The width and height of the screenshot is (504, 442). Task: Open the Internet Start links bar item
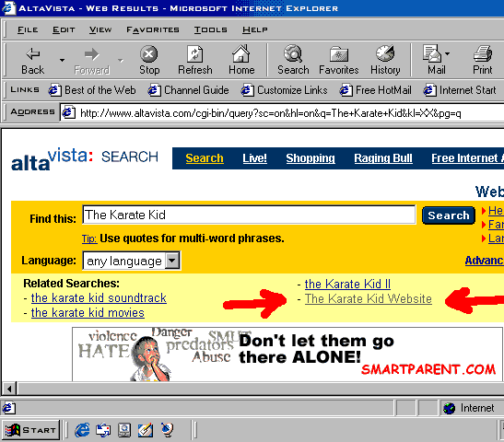click(460, 90)
